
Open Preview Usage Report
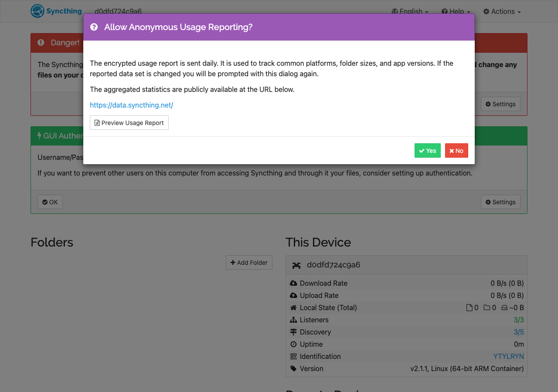coord(129,122)
